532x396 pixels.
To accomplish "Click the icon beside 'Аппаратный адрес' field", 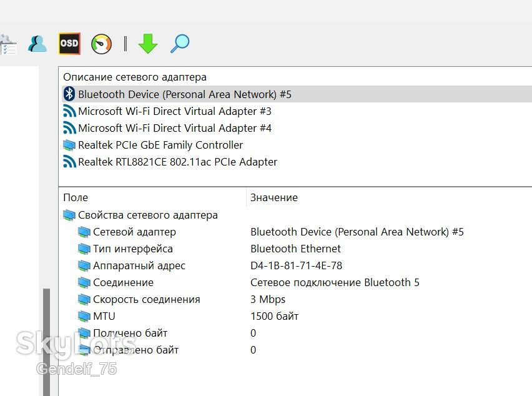I will (84, 265).
